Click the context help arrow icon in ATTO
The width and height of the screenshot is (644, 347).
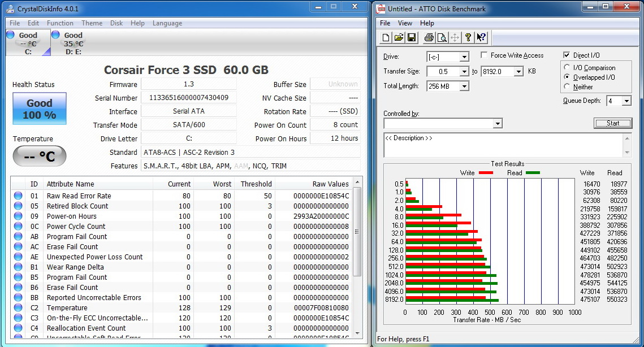[x=481, y=38]
